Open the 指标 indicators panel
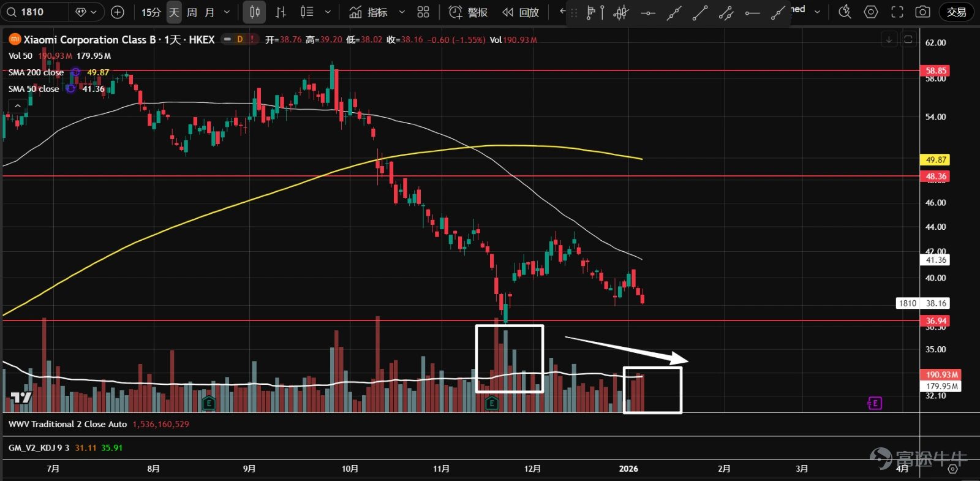Image resolution: width=980 pixels, height=481 pixels. [368, 12]
